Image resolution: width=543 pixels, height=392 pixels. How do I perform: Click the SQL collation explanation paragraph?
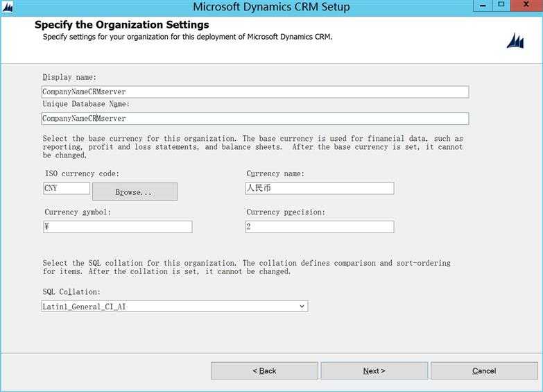coord(247,267)
